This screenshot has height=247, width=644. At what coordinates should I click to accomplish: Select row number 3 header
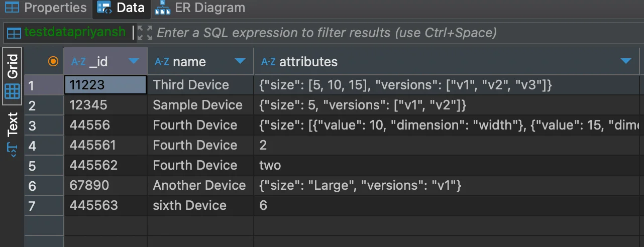32,125
